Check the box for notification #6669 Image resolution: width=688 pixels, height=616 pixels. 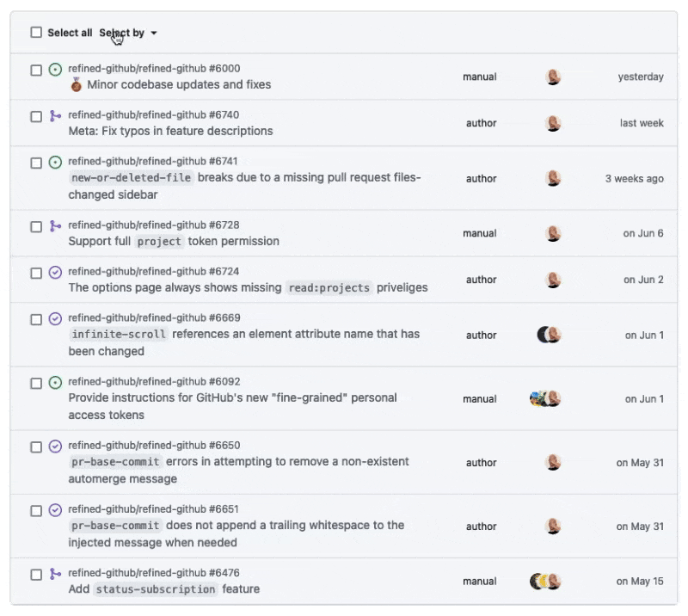36,319
